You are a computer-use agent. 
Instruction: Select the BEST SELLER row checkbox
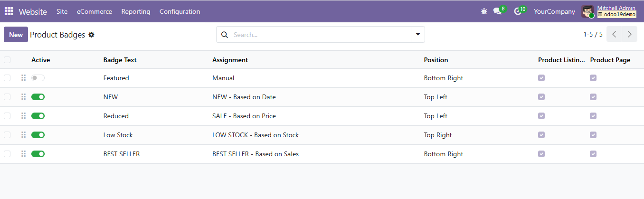7,154
